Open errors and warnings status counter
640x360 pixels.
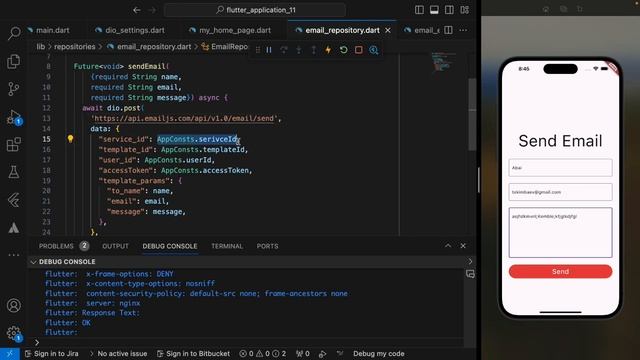[x=263, y=353]
